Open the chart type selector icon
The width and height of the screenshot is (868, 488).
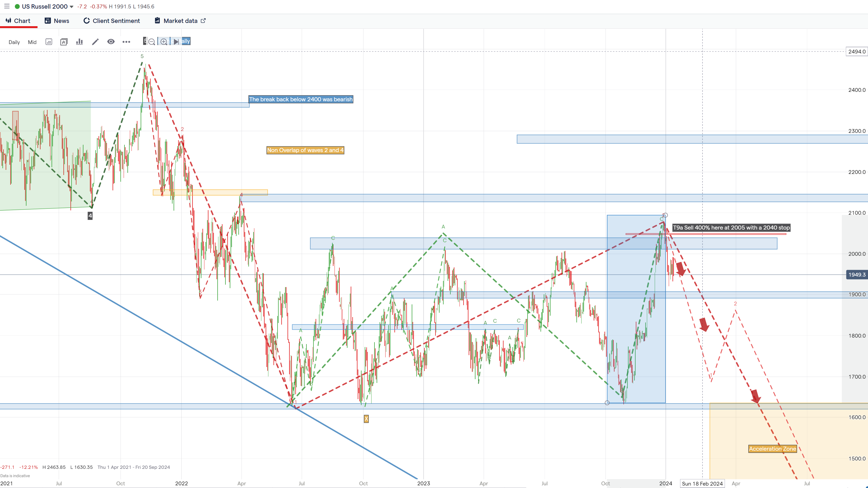[x=64, y=42]
